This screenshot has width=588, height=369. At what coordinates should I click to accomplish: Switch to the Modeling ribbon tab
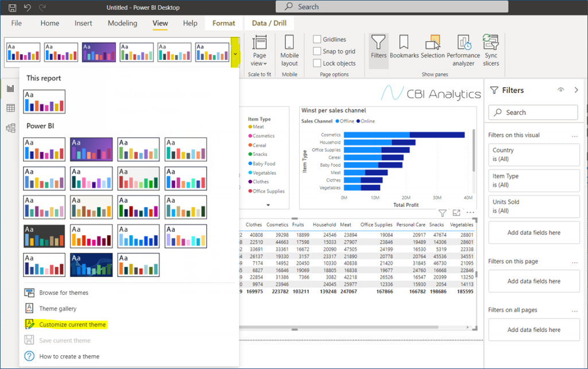click(122, 23)
